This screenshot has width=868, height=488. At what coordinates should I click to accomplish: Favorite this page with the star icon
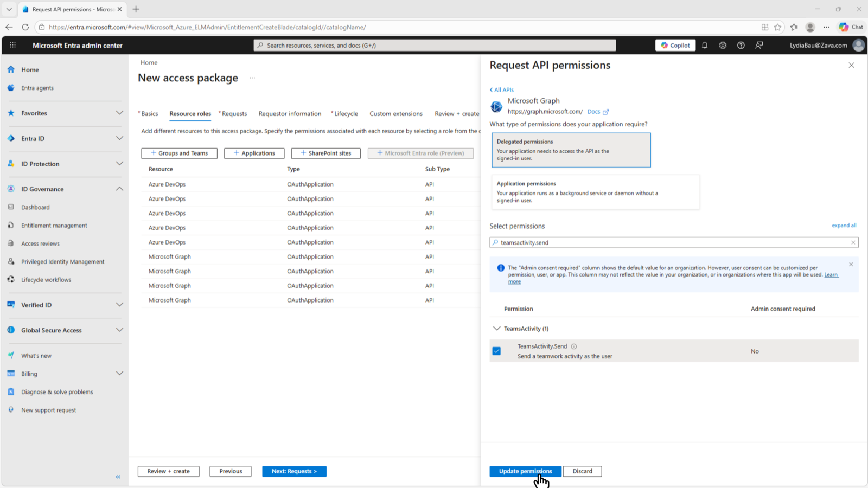(x=778, y=27)
